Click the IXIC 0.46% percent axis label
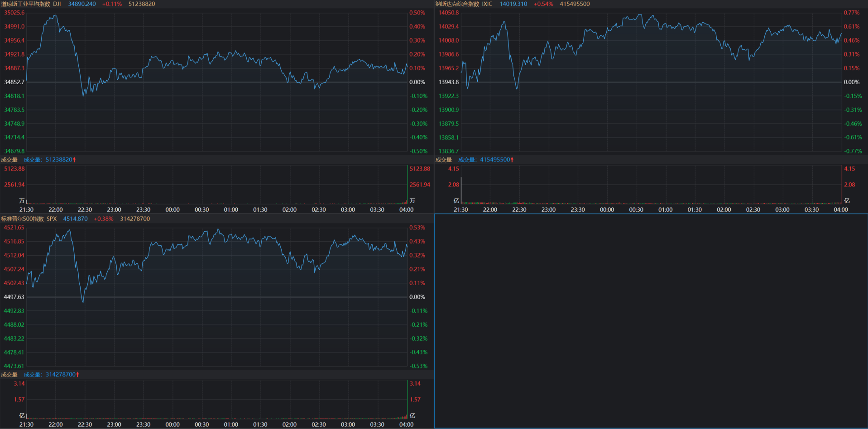The width and height of the screenshot is (868, 429). (x=852, y=40)
